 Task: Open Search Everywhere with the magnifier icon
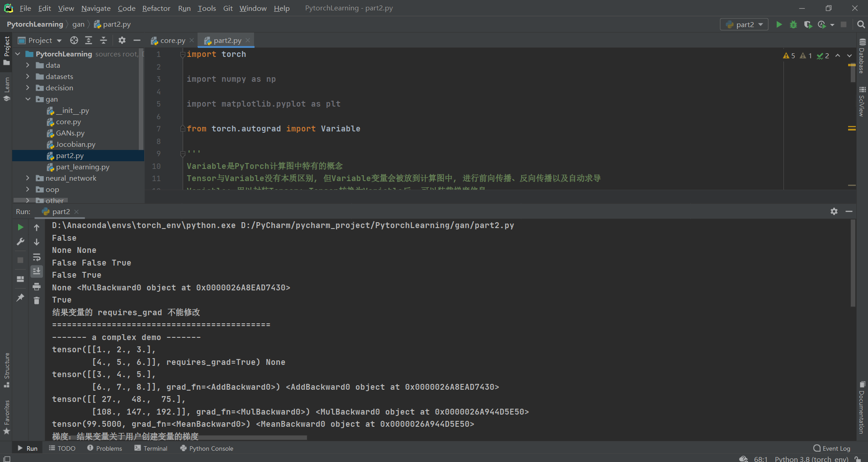(x=861, y=24)
